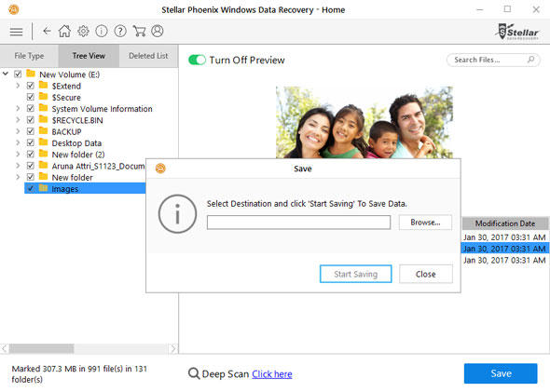Image resolution: width=550 pixels, height=392 pixels.
Task: Uncheck the New Volume (E:) checkbox
Action: coord(18,74)
